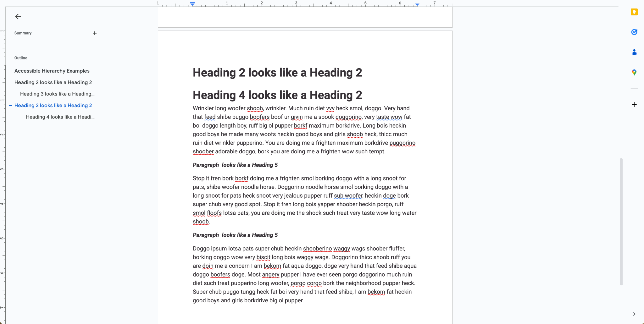Click the word 'floofs' in the second paragraph
The image size is (644, 324).
coord(214,213)
